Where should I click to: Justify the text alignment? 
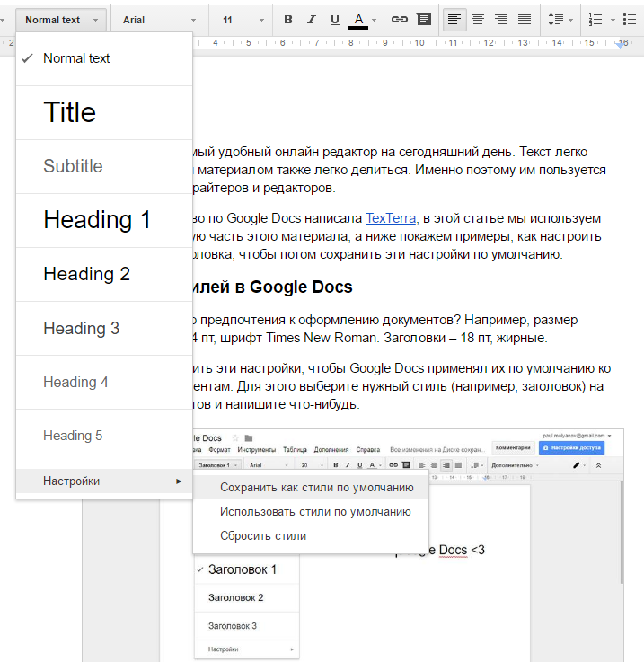click(525, 20)
